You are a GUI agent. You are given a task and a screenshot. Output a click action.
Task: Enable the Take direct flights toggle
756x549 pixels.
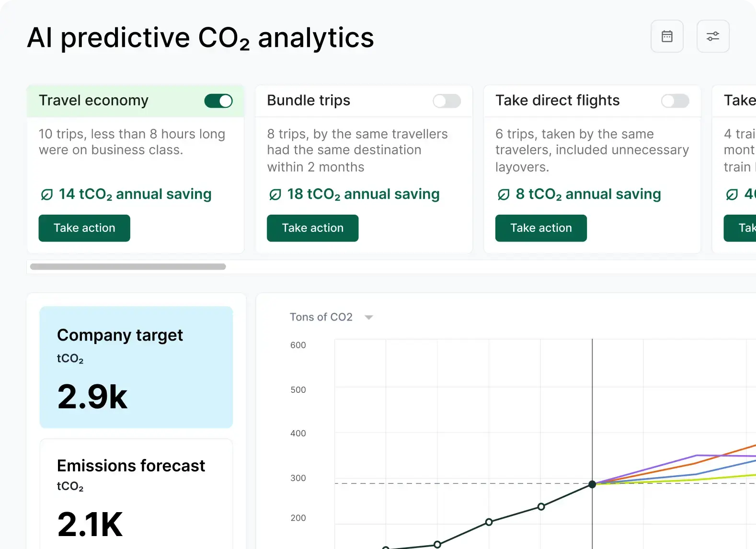click(x=675, y=101)
